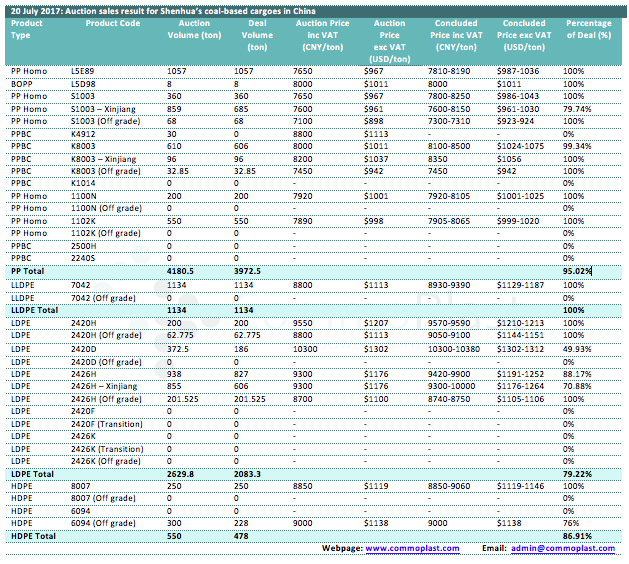Select the K4912 product code cell
Image resolution: width=629 pixels, height=564 pixels.
[x=84, y=133]
